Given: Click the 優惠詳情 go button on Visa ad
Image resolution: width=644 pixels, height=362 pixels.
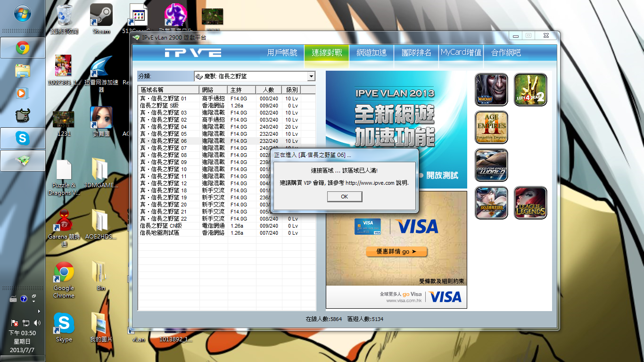Looking at the screenshot, I should 396,252.
